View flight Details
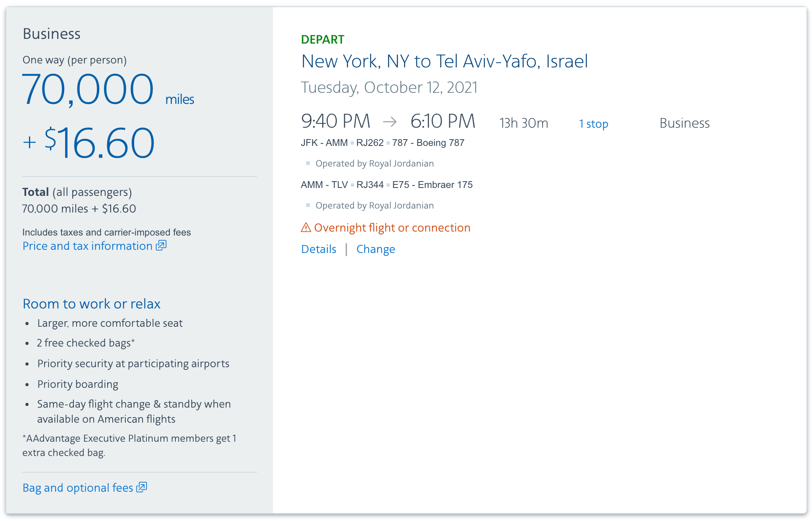This screenshot has height=521, width=812. [319, 249]
